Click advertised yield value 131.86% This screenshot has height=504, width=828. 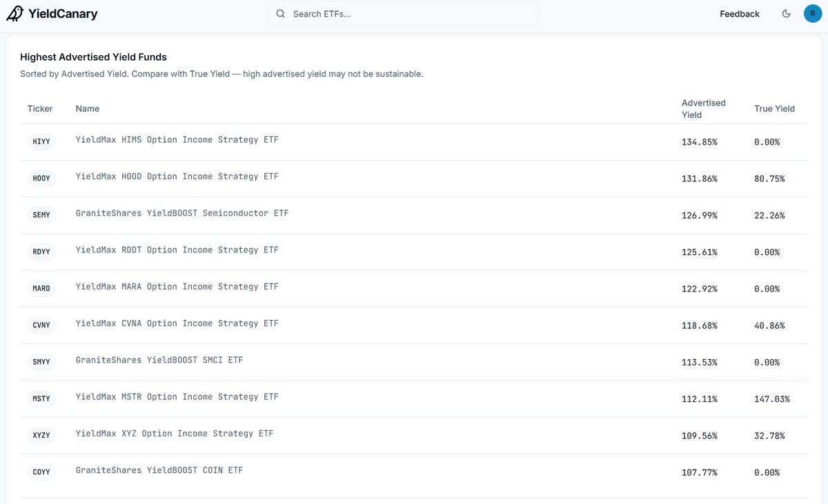pyautogui.click(x=700, y=179)
